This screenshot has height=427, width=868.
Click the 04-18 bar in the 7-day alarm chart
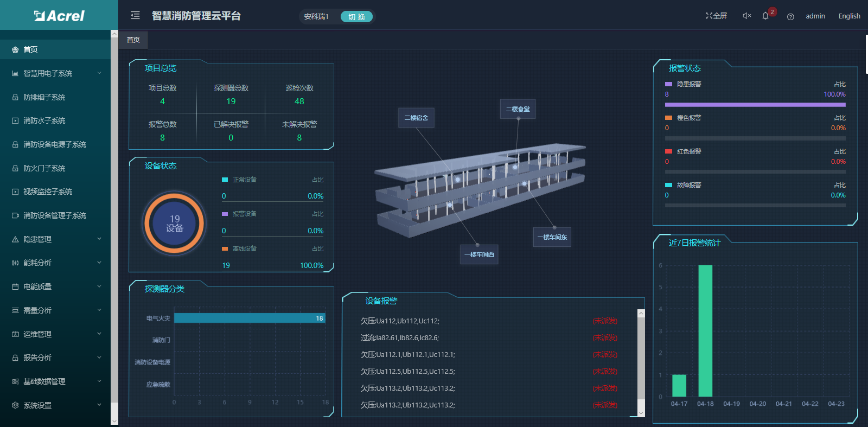[x=705, y=331]
